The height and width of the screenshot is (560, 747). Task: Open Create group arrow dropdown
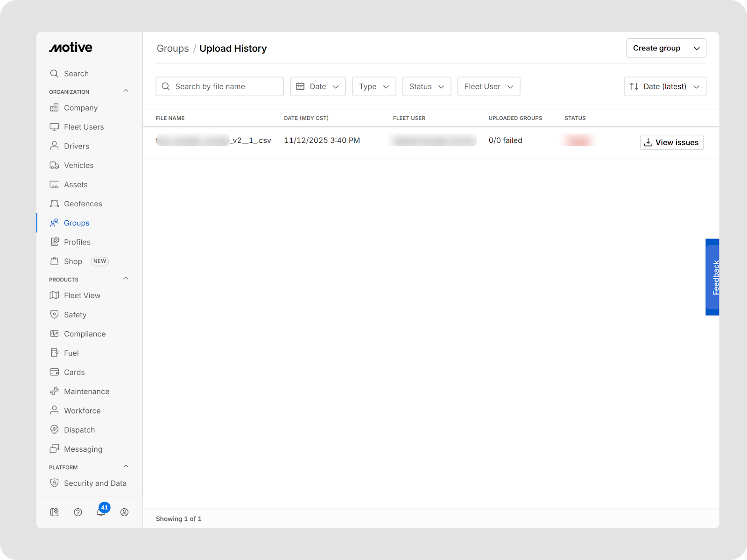coord(697,49)
